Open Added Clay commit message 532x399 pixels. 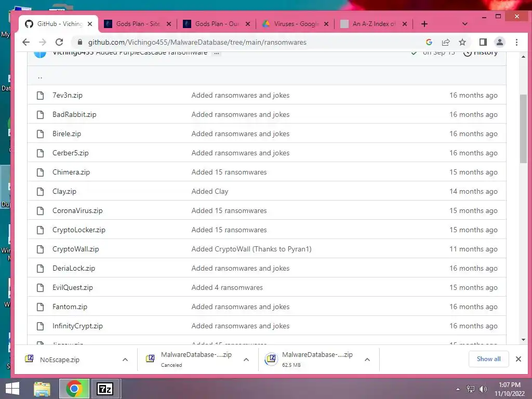210,192
